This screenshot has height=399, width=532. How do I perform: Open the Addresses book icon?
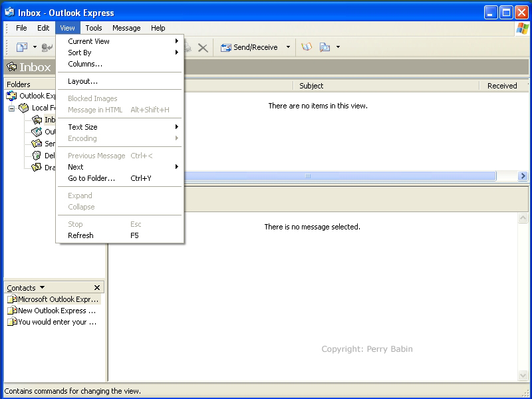click(x=307, y=47)
